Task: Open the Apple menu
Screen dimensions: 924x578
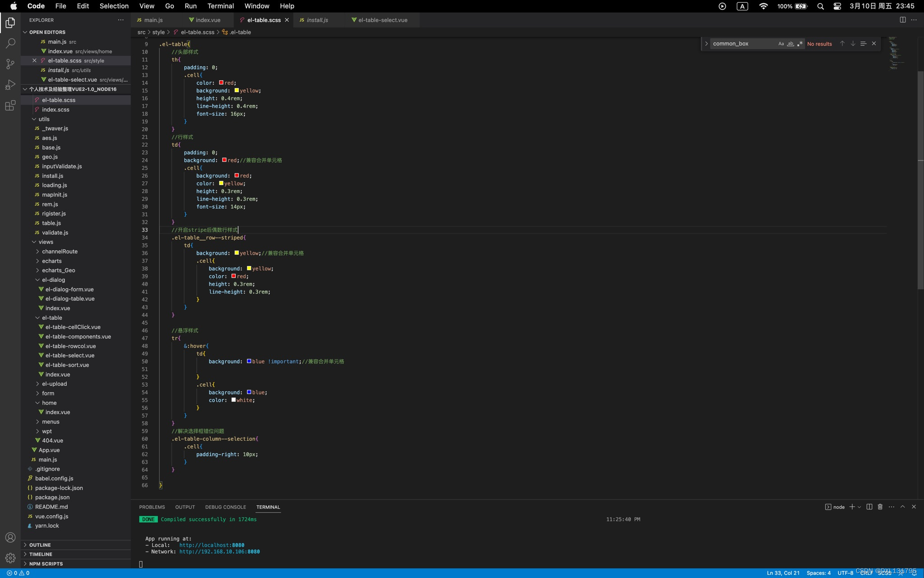Action: click(14, 6)
